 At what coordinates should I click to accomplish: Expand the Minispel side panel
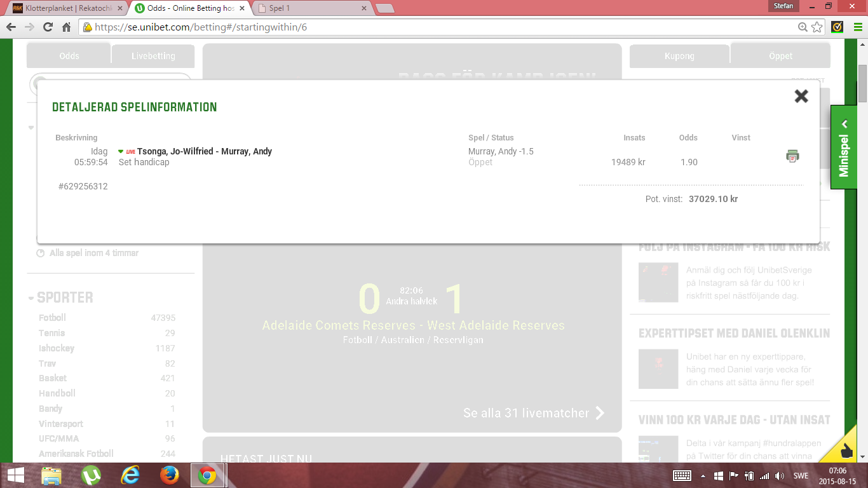click(x=843, y=147)
